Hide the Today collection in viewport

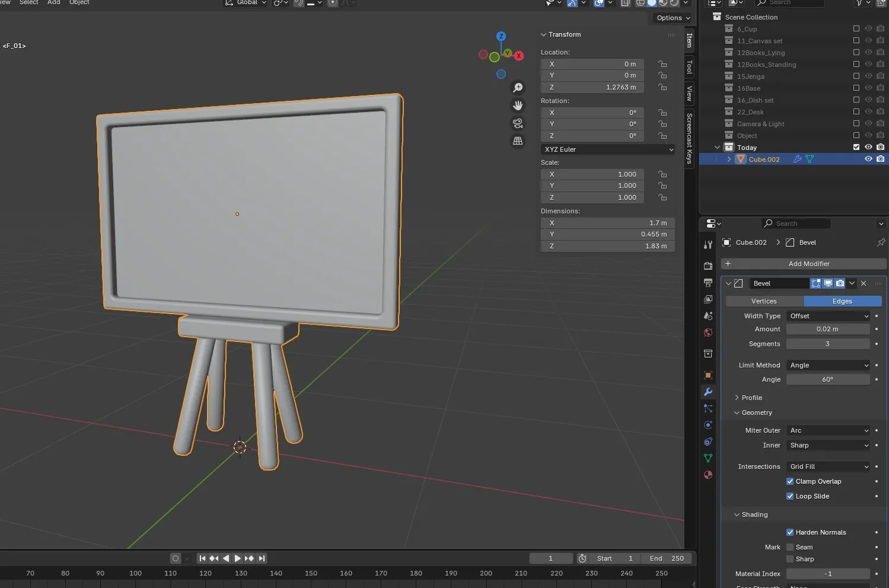pos(868,147)
